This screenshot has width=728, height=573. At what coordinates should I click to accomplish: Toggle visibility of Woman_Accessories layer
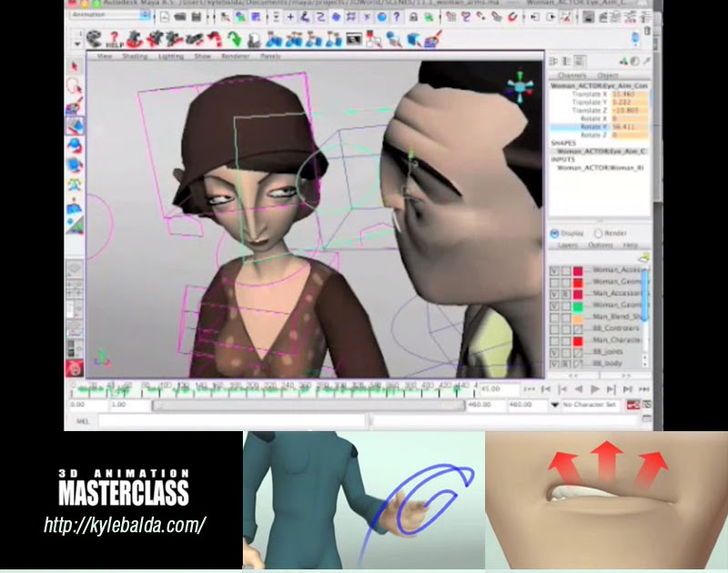tap(554, 270)
